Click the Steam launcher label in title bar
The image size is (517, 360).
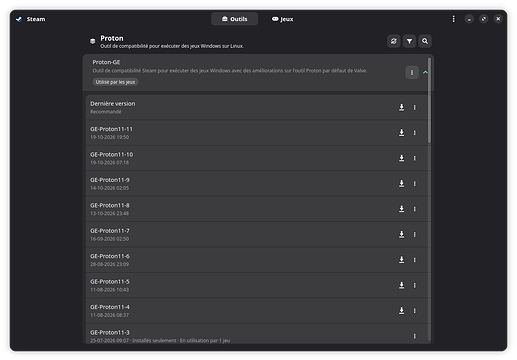[x=36, y=19]
